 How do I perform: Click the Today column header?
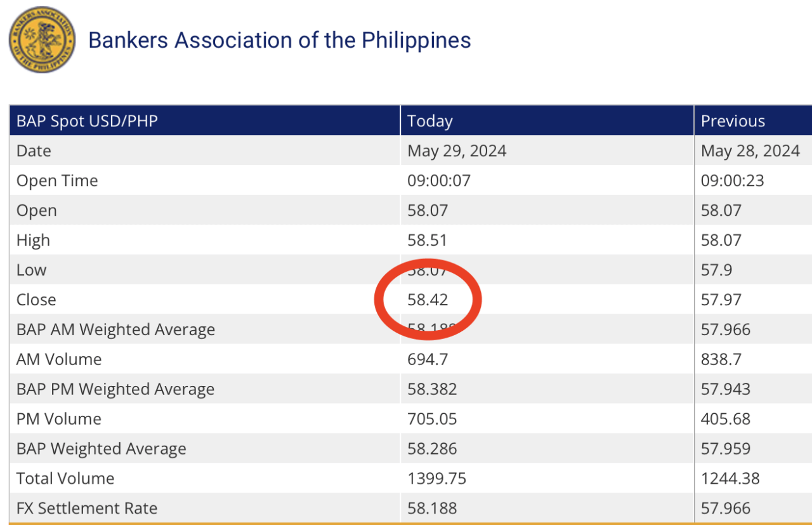click(429, 121)
